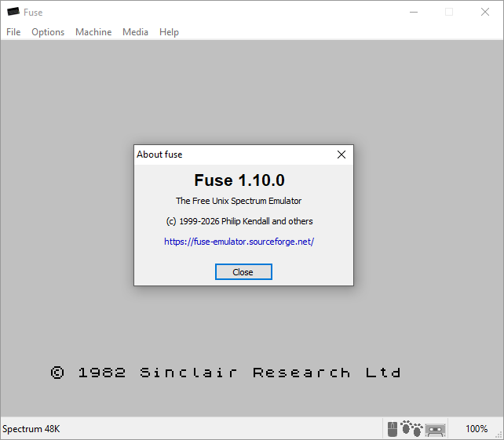Click the cassette tape status icon
The image size is (504, 440).
coord(435,430)
